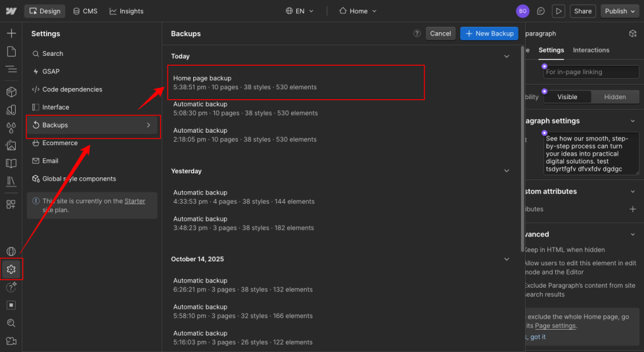Open the Help question mark icon in sidebar

(11, 287)
